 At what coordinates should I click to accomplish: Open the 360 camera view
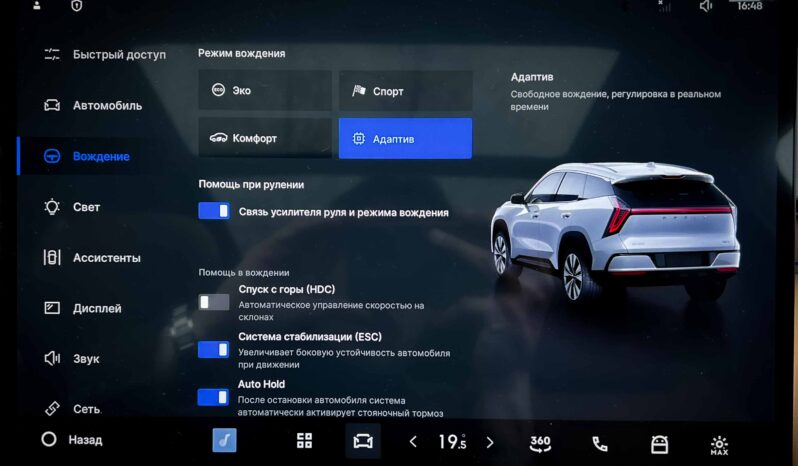(540, 443)
